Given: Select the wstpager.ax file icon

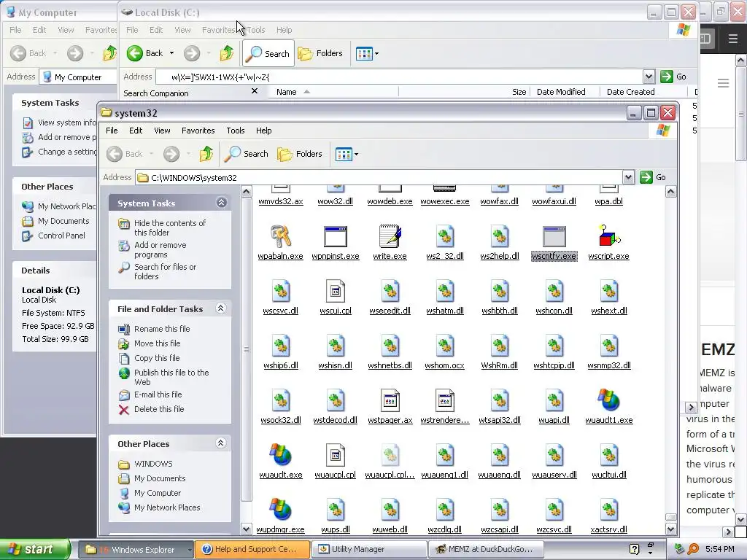Looking at the screenshot, I should click(390, 400).
